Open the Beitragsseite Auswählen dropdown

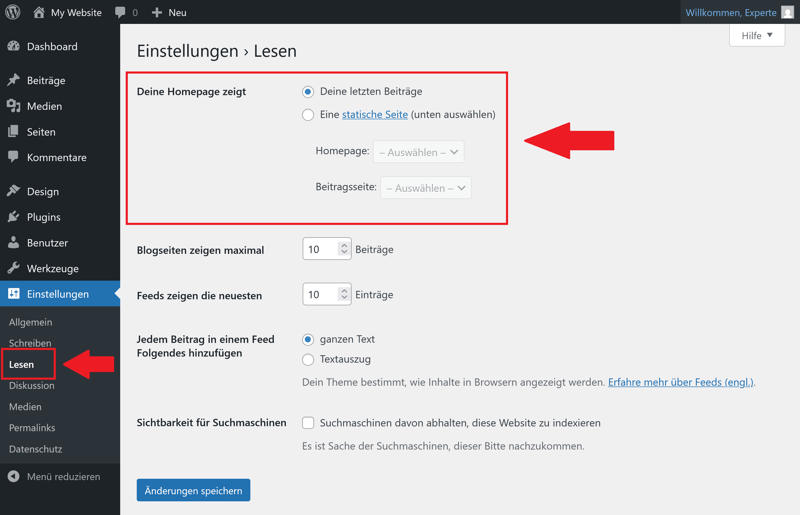(426, 188)
